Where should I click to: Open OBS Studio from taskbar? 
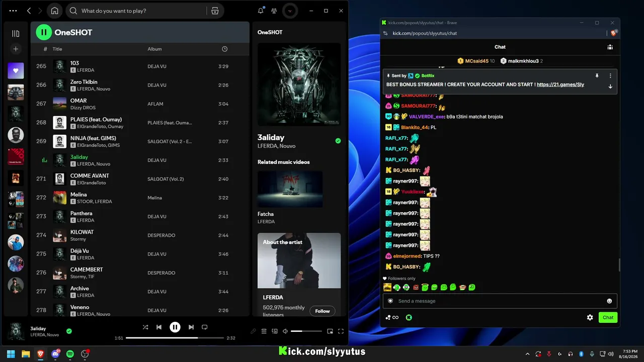click(85, 354)
